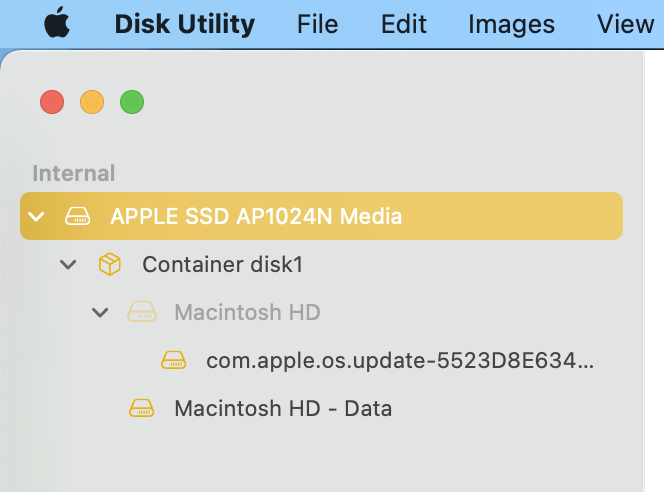Open the Disk Utility application menu
This screenshot has height=492, width=664.
point(185,23)
